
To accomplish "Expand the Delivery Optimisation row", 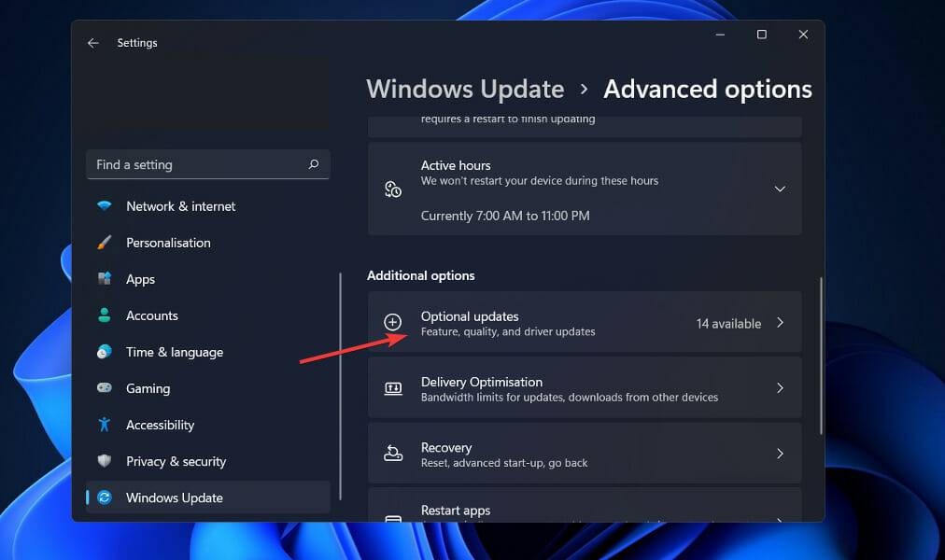I will pyautogui.click(x=780, y=388).
